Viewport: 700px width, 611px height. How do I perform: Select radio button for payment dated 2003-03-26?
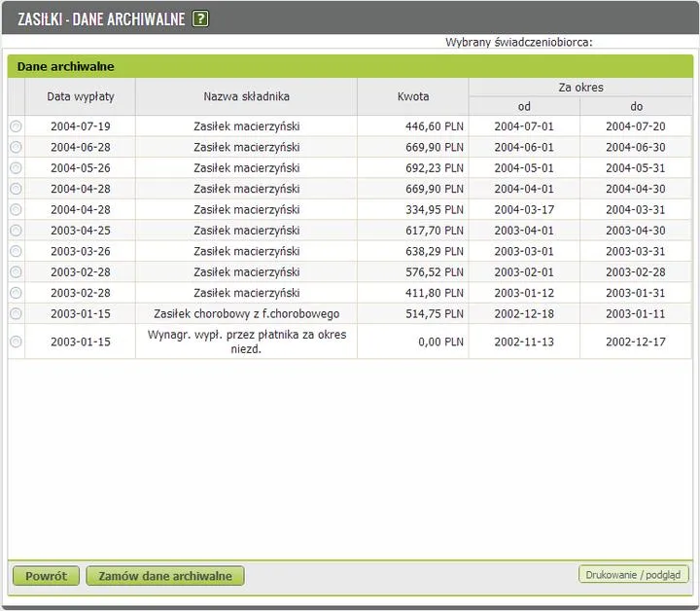16,251
